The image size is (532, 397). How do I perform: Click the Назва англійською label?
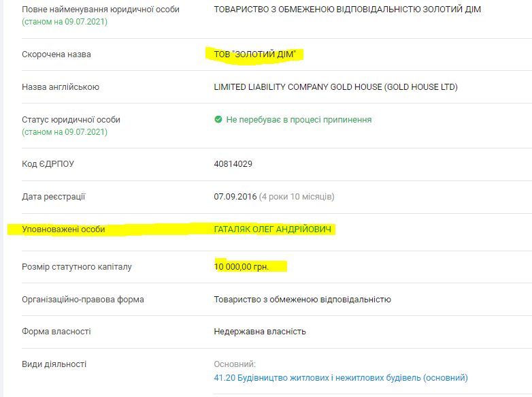tap(61, 87)
